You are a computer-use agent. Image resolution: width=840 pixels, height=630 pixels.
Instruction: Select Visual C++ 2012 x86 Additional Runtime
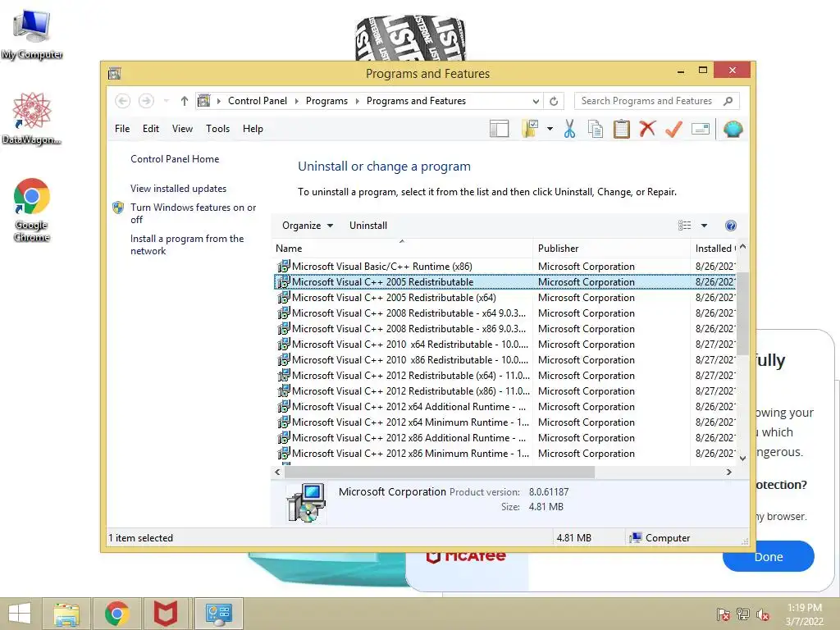pos(504,438)
